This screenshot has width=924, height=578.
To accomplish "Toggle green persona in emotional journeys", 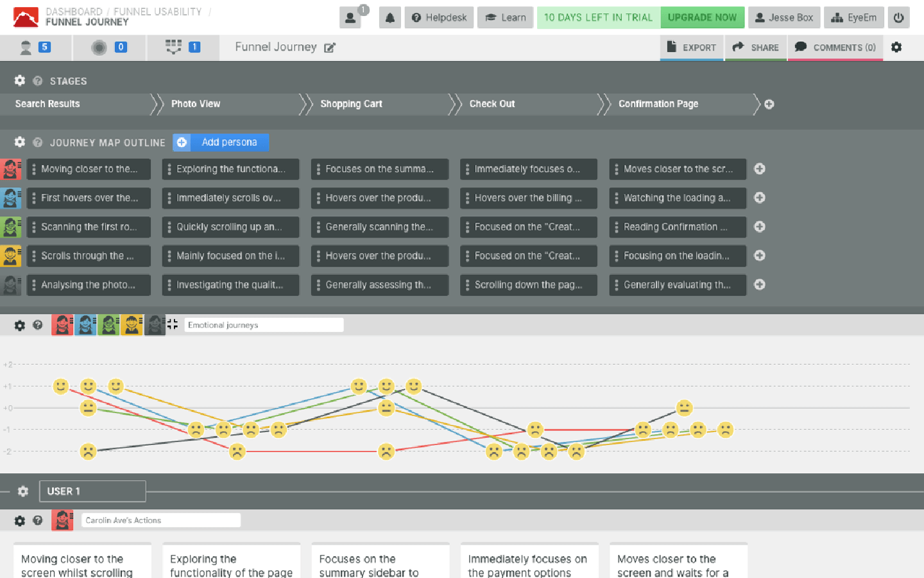I will click(x=108, y=325).
